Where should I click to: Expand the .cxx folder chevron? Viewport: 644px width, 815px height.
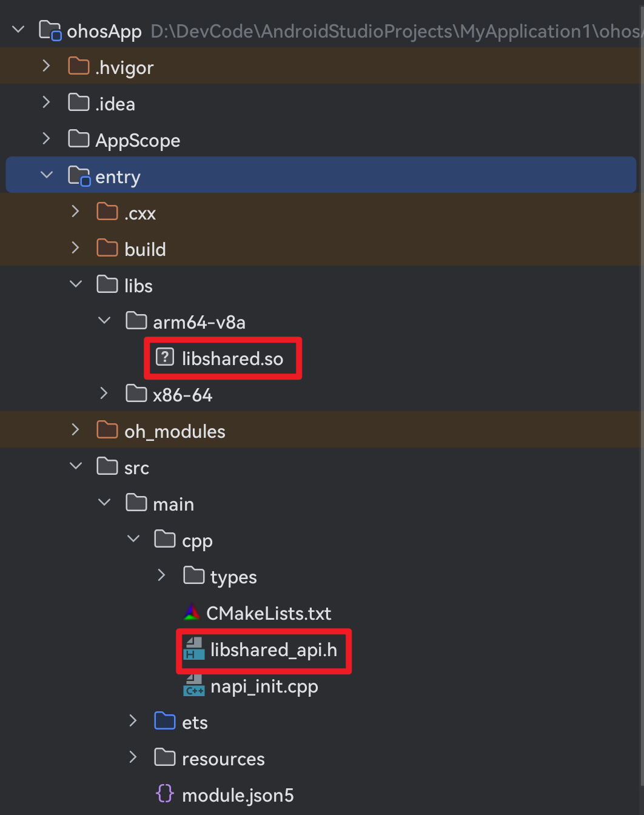pyautogui.click(x=75, y=211)
